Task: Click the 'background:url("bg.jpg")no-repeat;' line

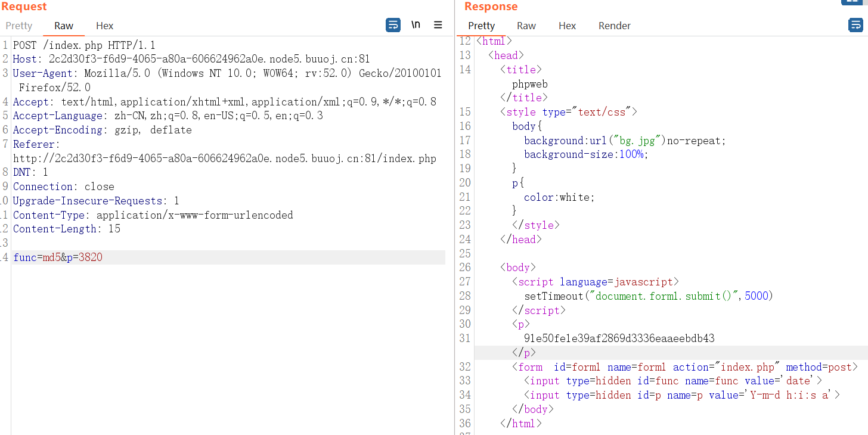Action: [625, 141]
